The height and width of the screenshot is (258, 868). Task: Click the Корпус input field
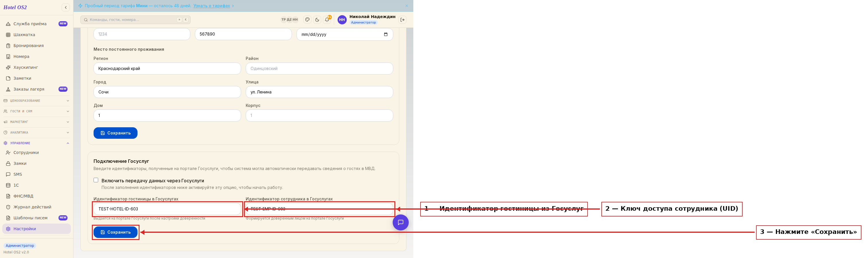[319, 115]
